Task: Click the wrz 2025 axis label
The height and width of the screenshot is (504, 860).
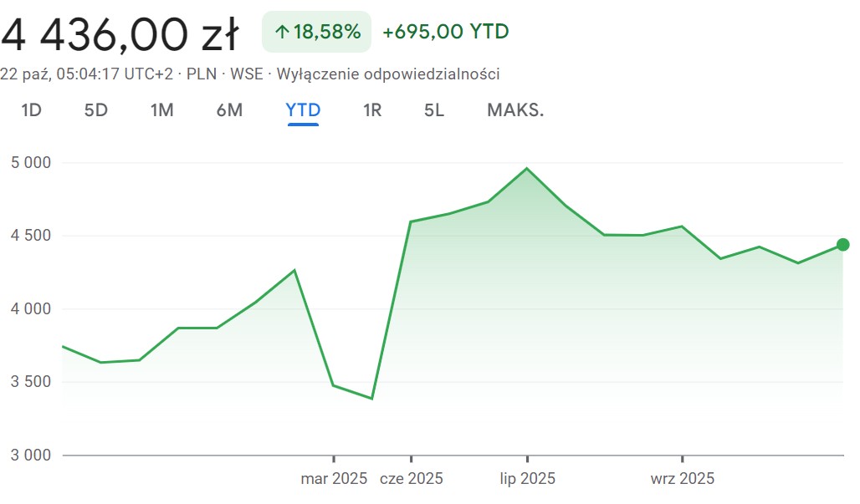Action: pyautogui.click(x=683, y=479)
